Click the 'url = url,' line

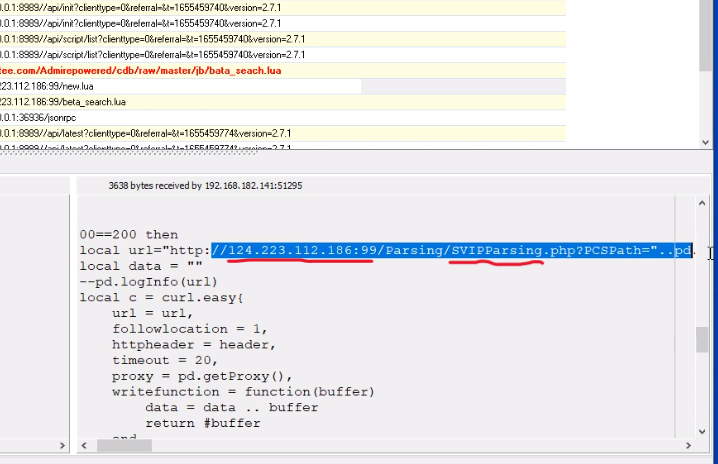pyautogui.click(x=152, y=313)
